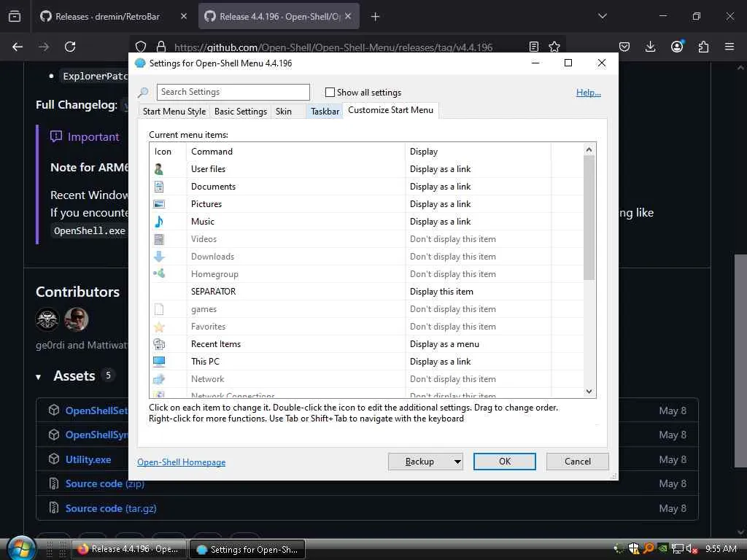
Task: Bookmark page with the star icon
Action: (554, 47)
